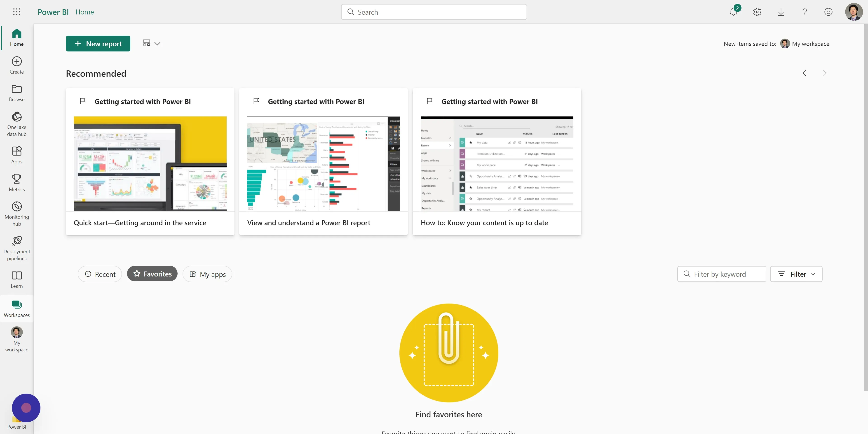Viewport: 868px width, 434px height.
Task: Open Monitoring hub
Action: coord(17,214)
